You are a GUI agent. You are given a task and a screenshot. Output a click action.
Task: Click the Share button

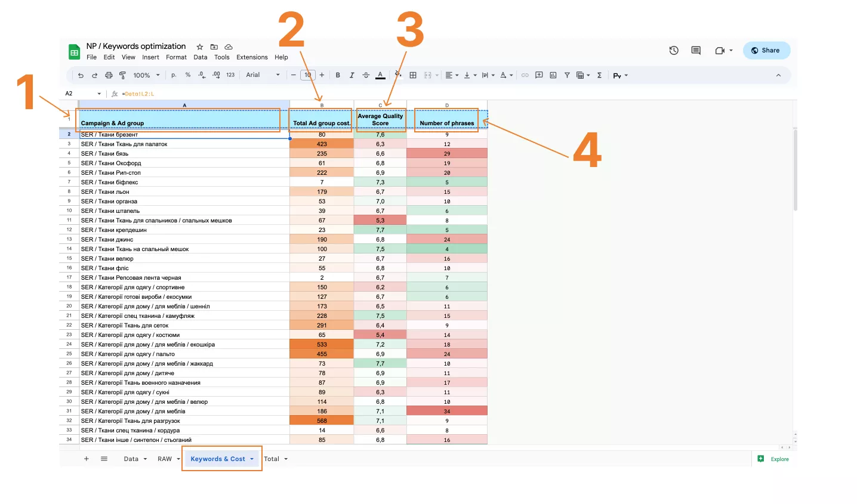click(766, 51)
